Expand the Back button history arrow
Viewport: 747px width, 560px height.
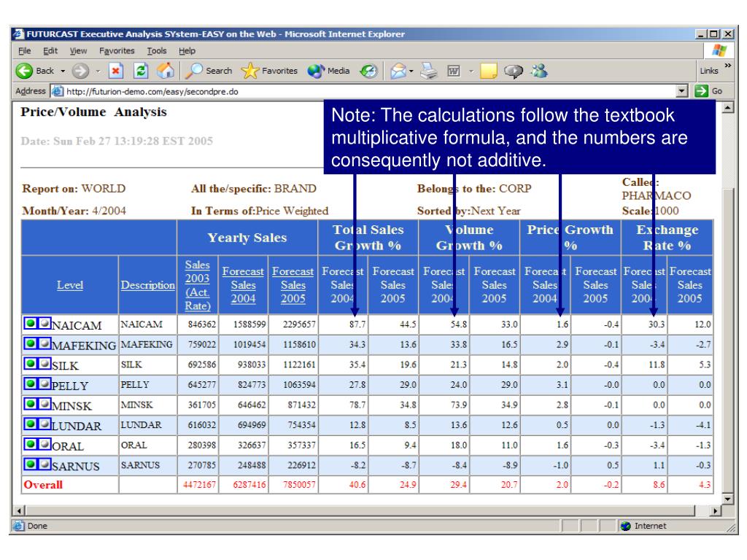click(x=63, y=71)
